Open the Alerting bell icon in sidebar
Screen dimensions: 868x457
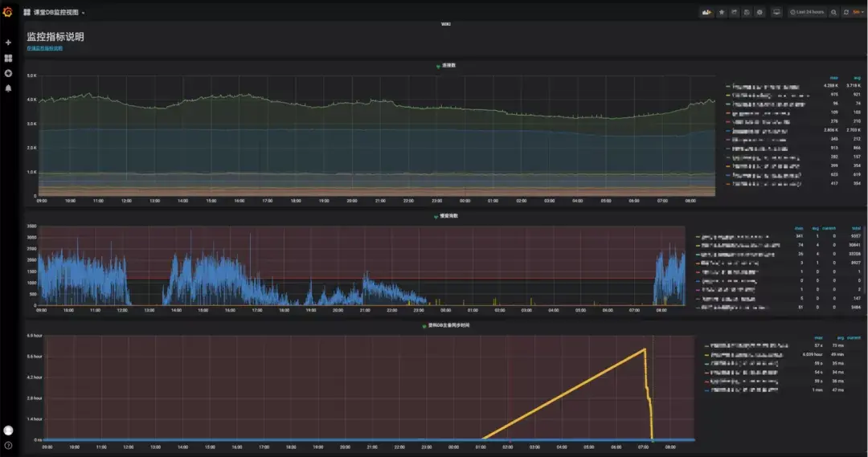tap(8, 88)
